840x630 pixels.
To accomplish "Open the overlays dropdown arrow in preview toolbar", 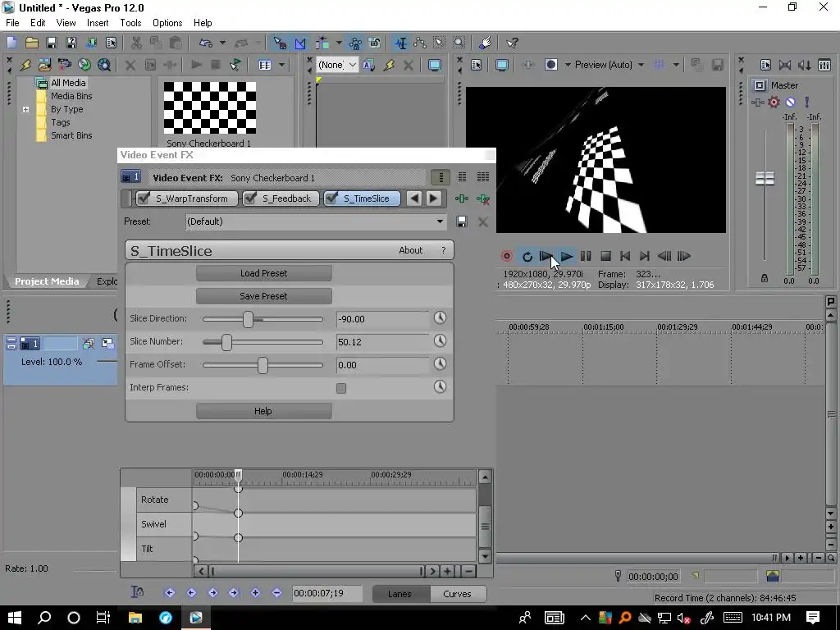I will 676,65.
